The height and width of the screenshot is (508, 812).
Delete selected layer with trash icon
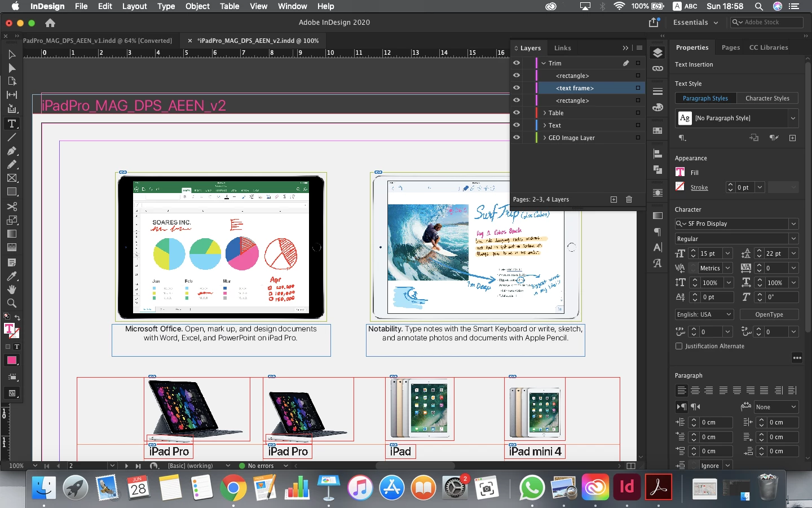click(629, 199)
